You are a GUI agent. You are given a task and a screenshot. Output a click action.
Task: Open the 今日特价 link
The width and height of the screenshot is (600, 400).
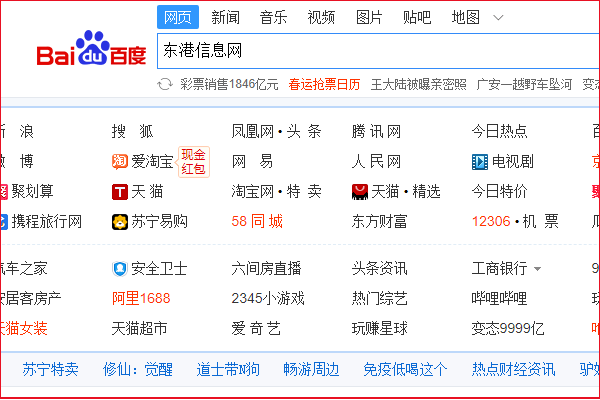[x=499, y=192]
